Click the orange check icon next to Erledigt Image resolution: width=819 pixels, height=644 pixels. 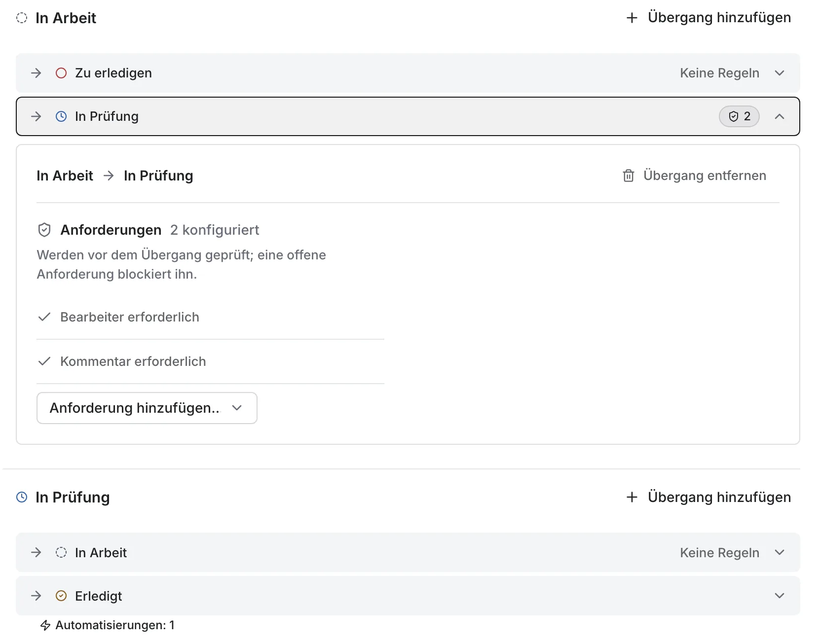coord(61,596)
